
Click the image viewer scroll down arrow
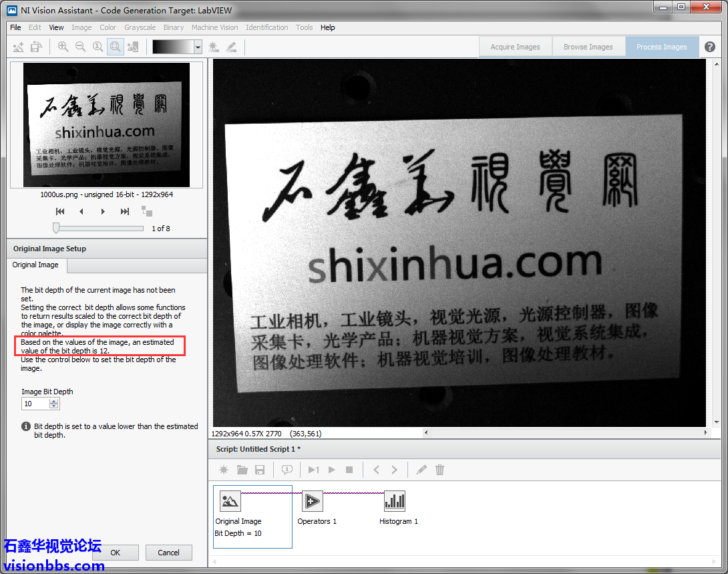pos(717,422)
